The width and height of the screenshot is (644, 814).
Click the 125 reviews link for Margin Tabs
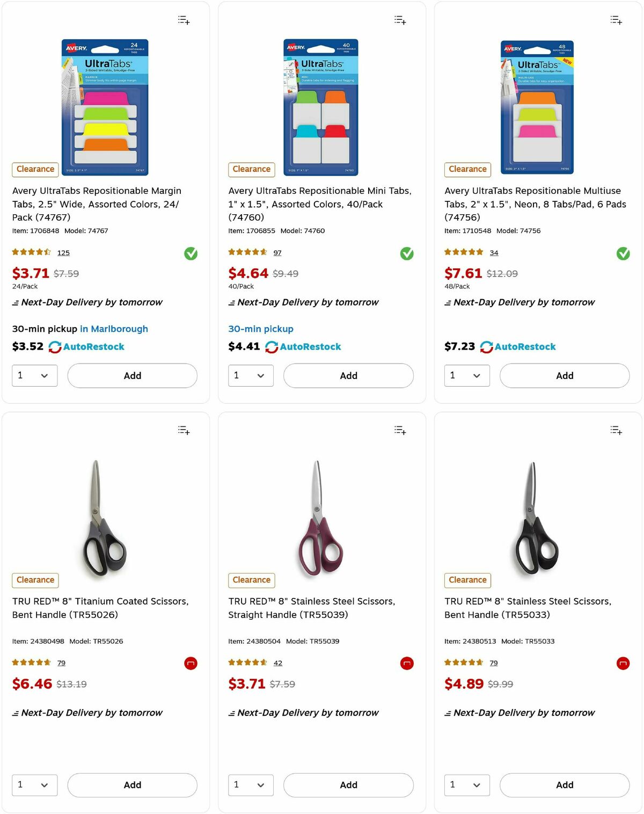63,252
